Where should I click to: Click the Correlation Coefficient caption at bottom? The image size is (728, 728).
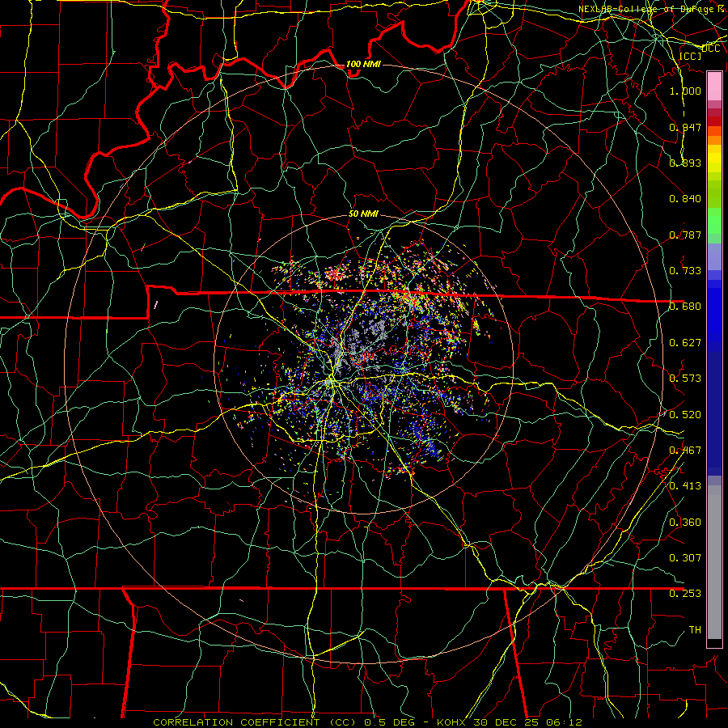367,722
